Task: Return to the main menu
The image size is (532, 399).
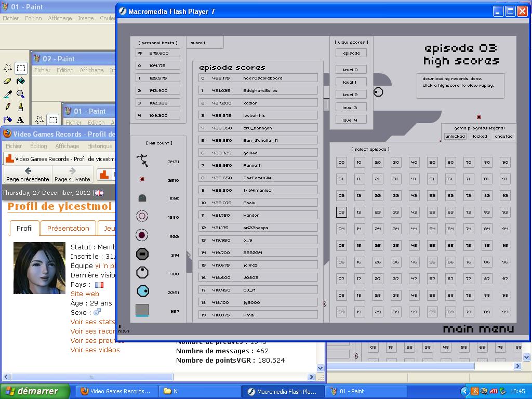Action: tap(478, 329)
